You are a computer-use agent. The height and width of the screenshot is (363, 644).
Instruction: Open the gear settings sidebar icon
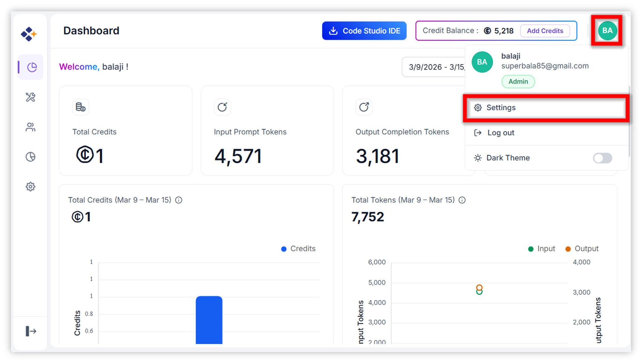(31, 186)
